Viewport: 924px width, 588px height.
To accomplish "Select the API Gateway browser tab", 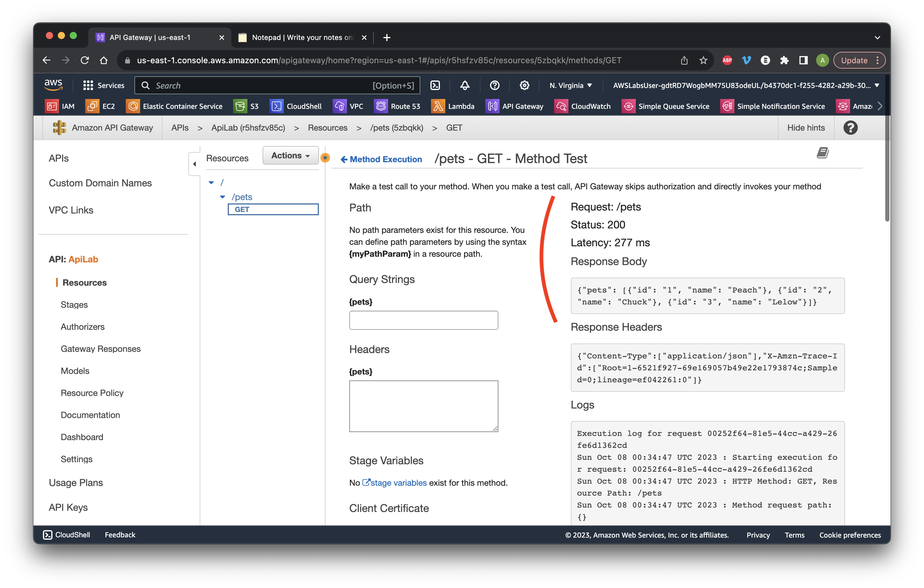I will click(x=159, y=37).
